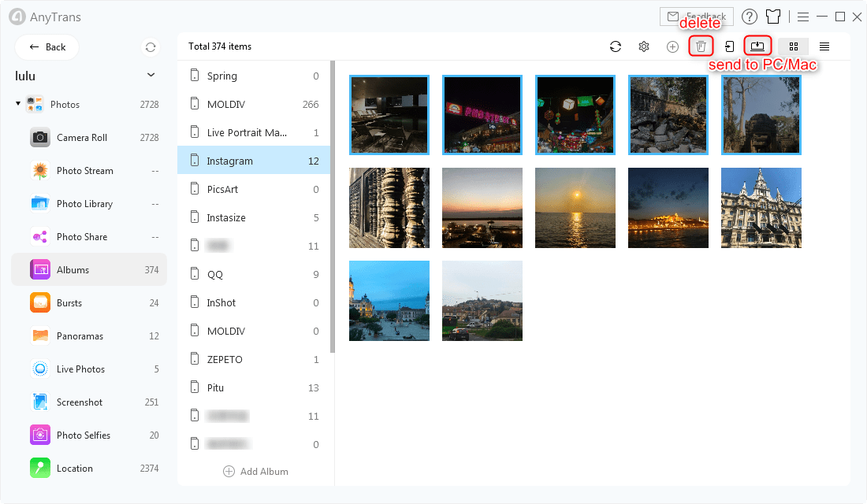
Task: Open the MOLDIV album with 266 items
Action: [x=254, y=104]
